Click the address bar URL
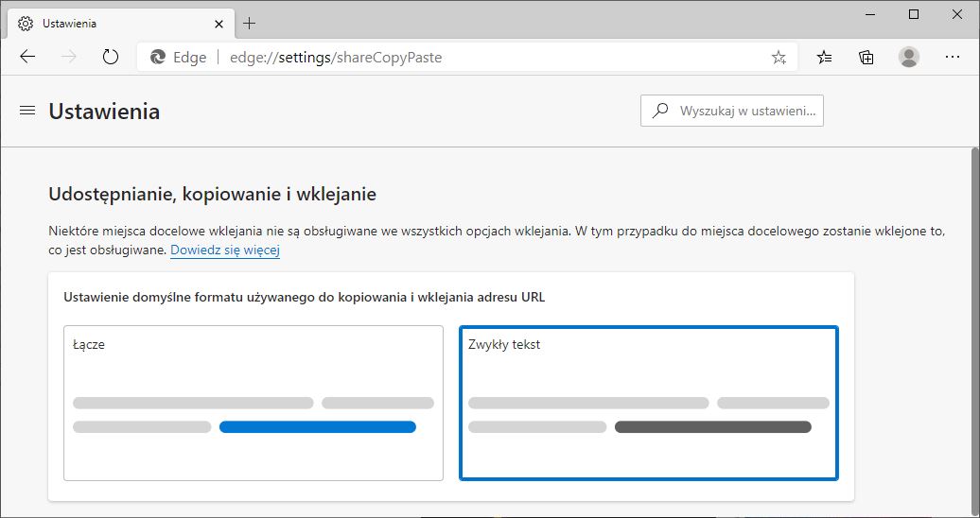This screenshot has height=518, width=980. (336, 58)
